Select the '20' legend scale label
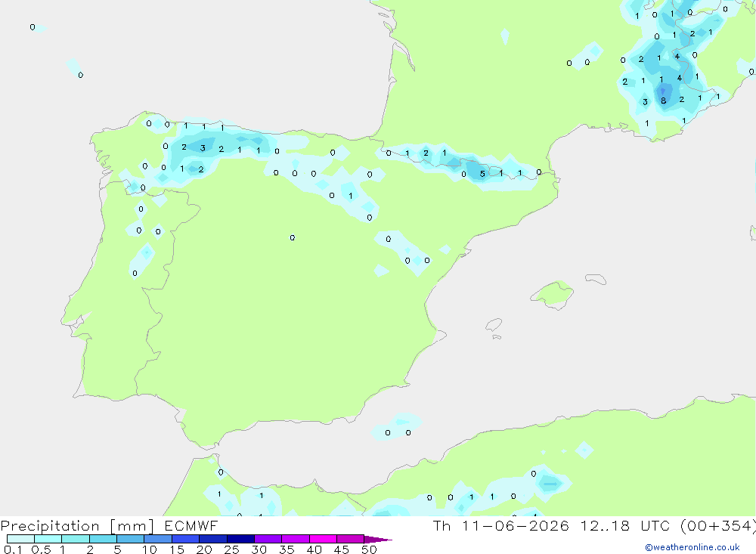The height and width of the screenshot is (554, 756). point(204,549)
